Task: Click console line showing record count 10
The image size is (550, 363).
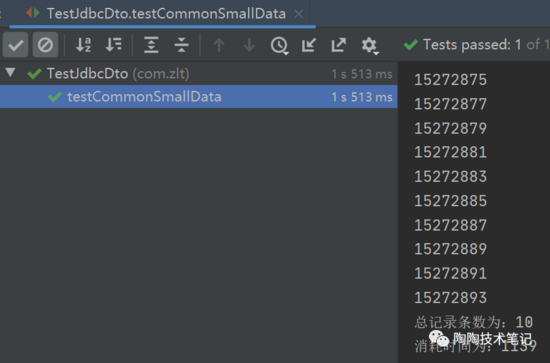Action: tap(474, 322)
